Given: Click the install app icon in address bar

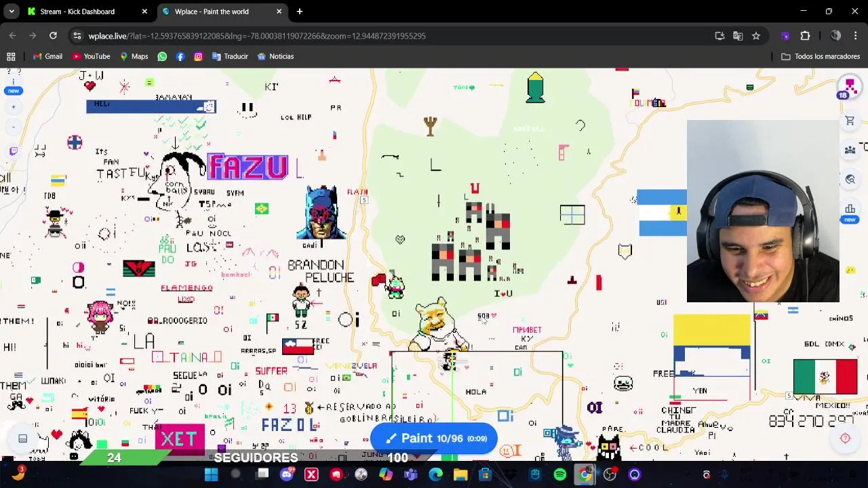Looking at the screenshot, I should pos(719,36).
